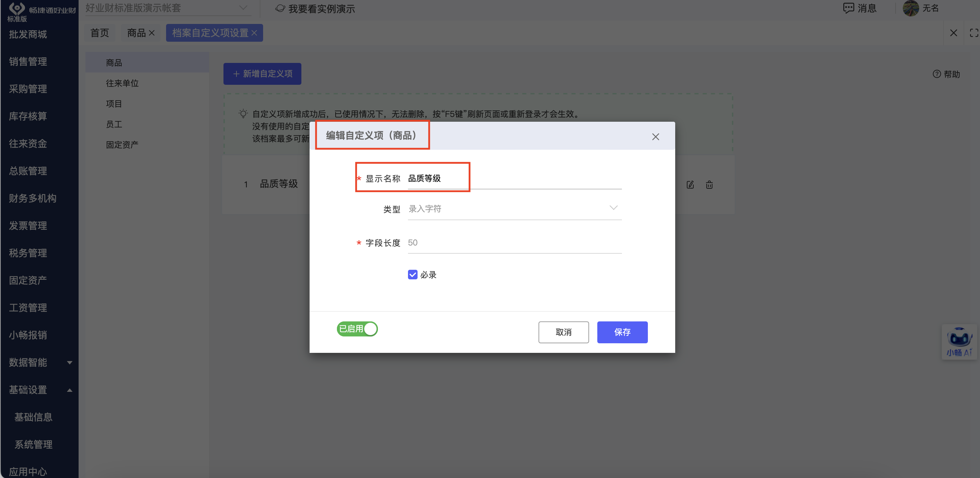
Task: Select 固定资产 in the archive list
Action: 147,145
